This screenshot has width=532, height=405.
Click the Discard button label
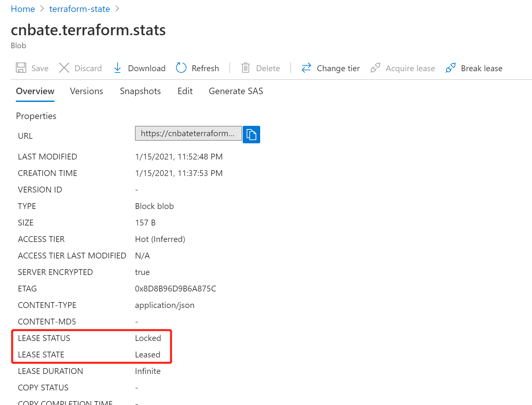[88, 68]
